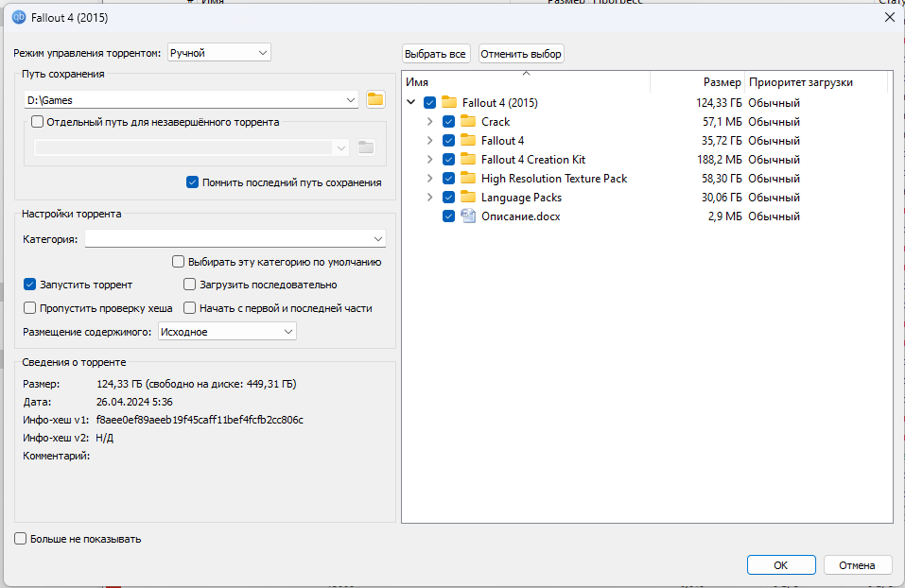Enable Загрузить последовательно checkbox
The height and width of the screenshot is (588, 905).
pos(190,285)
